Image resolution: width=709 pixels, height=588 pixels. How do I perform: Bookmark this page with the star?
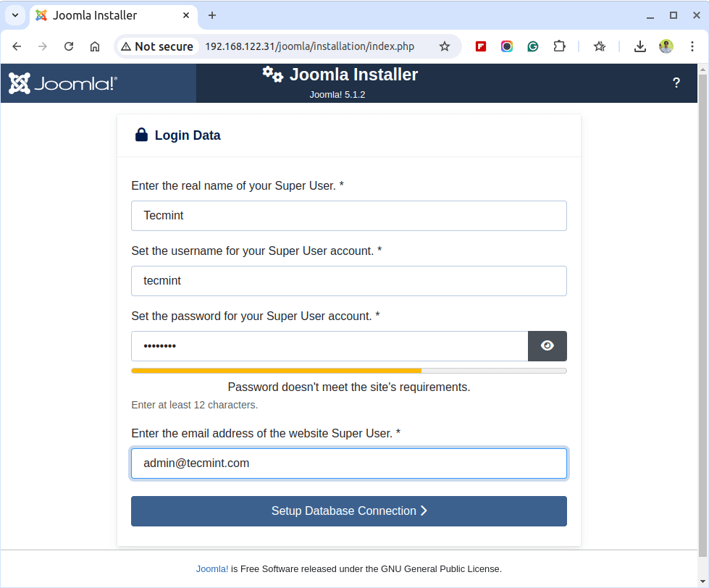(445, 46)
